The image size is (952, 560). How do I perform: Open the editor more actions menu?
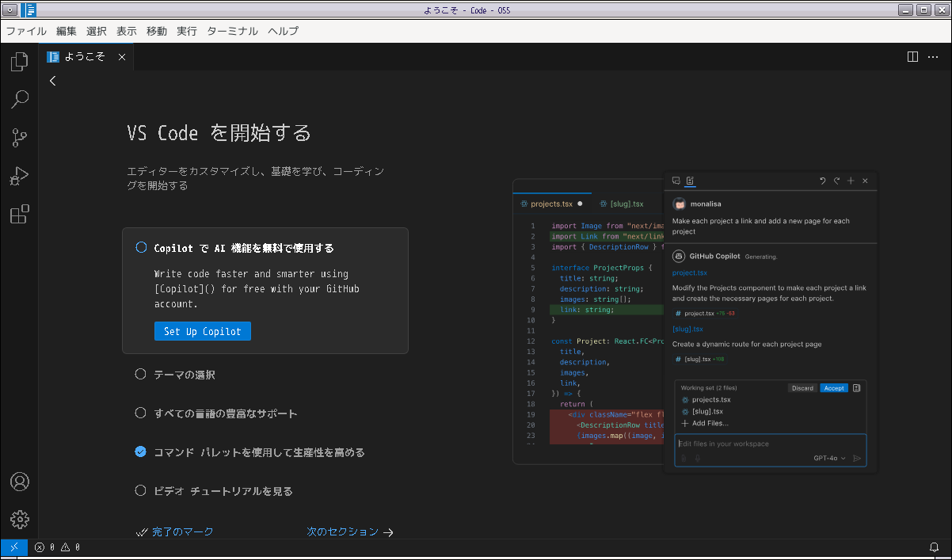pyautogui.click(x=935, y=57)
